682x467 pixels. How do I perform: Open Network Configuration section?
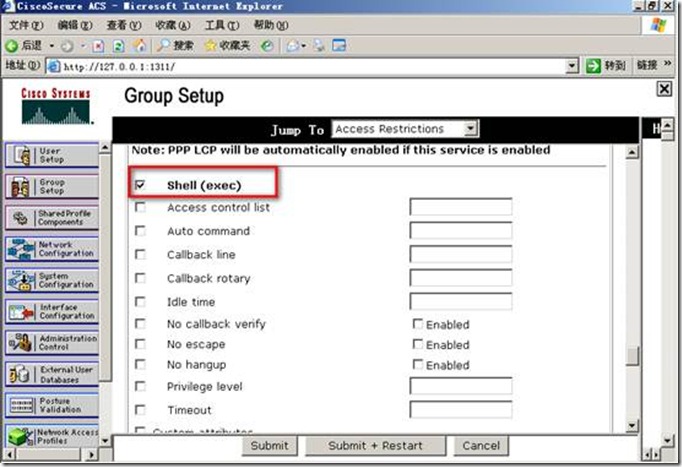(x=52, y=249)
